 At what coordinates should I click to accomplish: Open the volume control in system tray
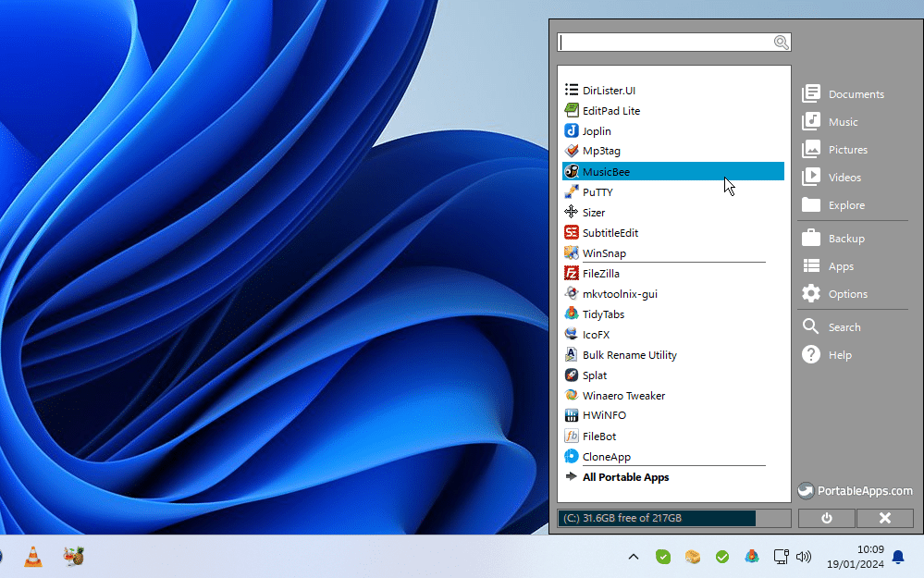pos(803,556)
